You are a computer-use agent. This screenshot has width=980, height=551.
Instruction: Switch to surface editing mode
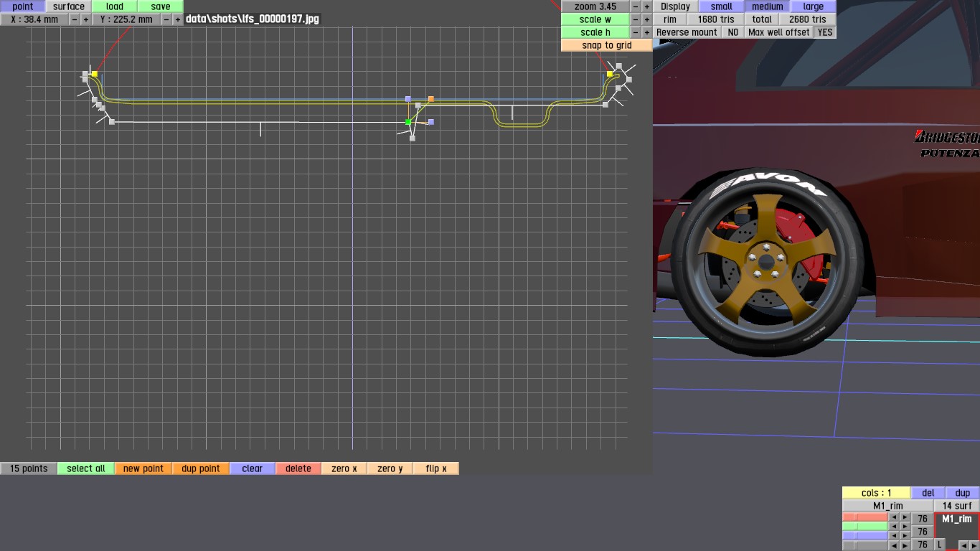[69, 6]
